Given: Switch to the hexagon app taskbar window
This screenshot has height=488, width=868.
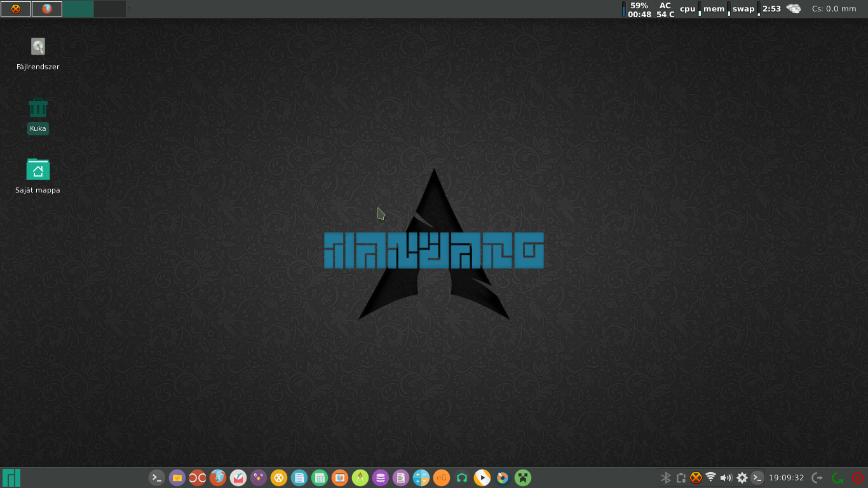Looking at the screenshot, I should 16,9.
